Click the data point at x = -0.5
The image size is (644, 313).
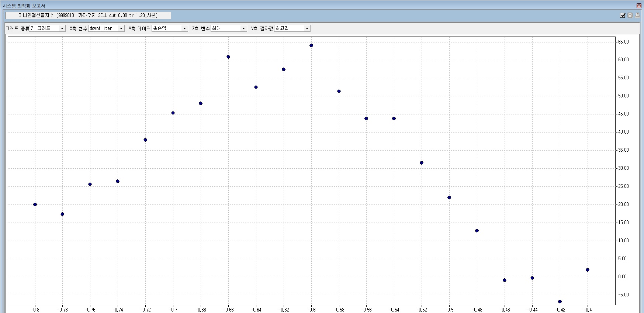click(449, 197)
